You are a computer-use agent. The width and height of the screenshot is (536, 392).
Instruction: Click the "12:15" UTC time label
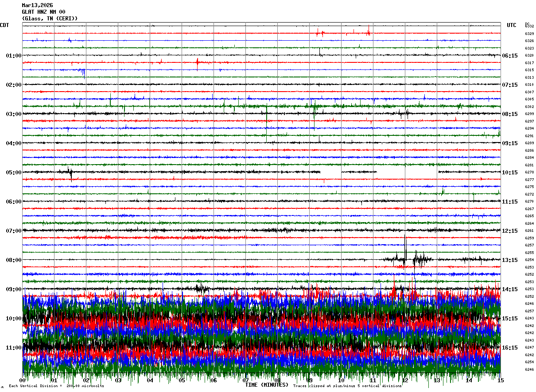click(x=510, y=231)
